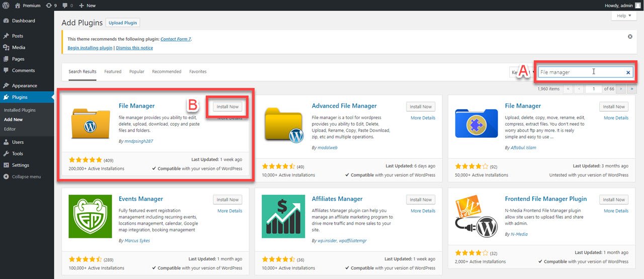Open the updates icon showing 9
The image size is (644, 279).
click(x=51, y=5)
